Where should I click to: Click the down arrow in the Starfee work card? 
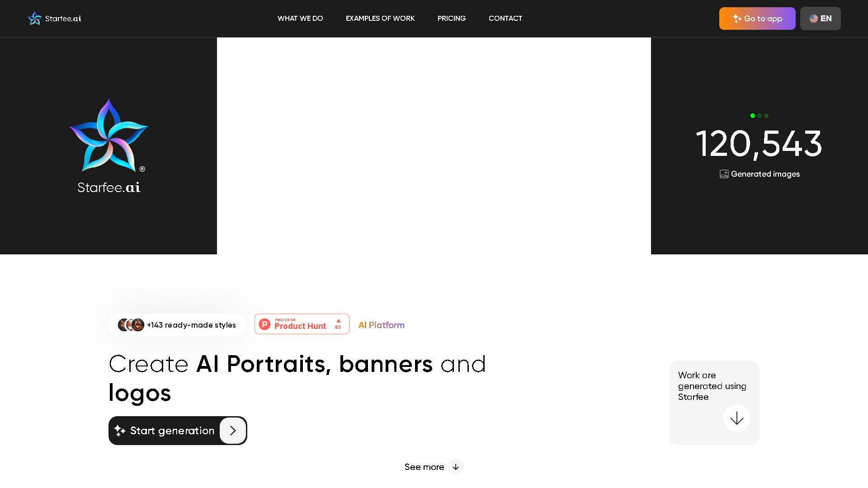click(737, 418)
